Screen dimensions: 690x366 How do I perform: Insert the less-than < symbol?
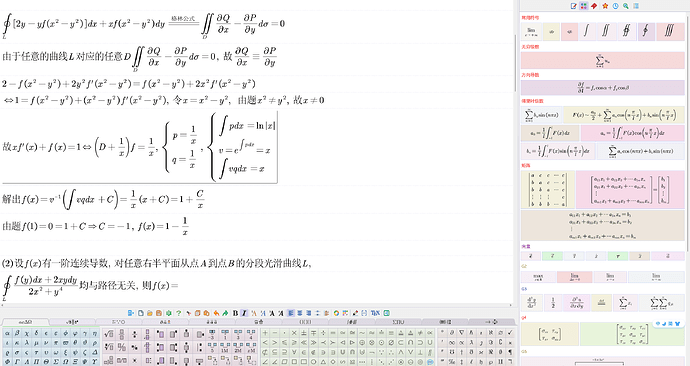click(x=265, y=343)
